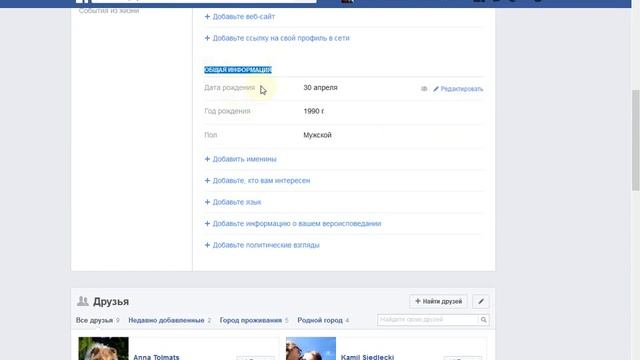Open the Добавьте ссылку на свой профиль link
Viewport: 640px width, 360px height.
281,38
